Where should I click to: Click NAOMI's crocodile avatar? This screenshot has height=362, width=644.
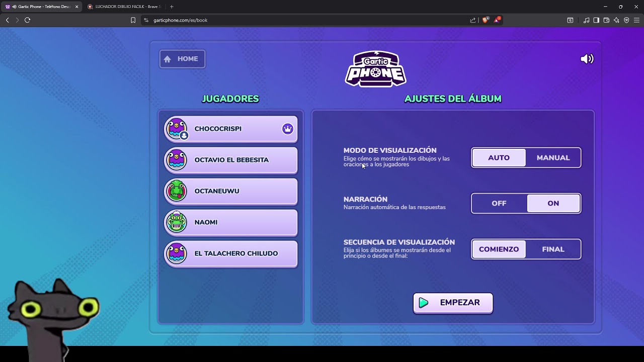[x=177, y=222]
